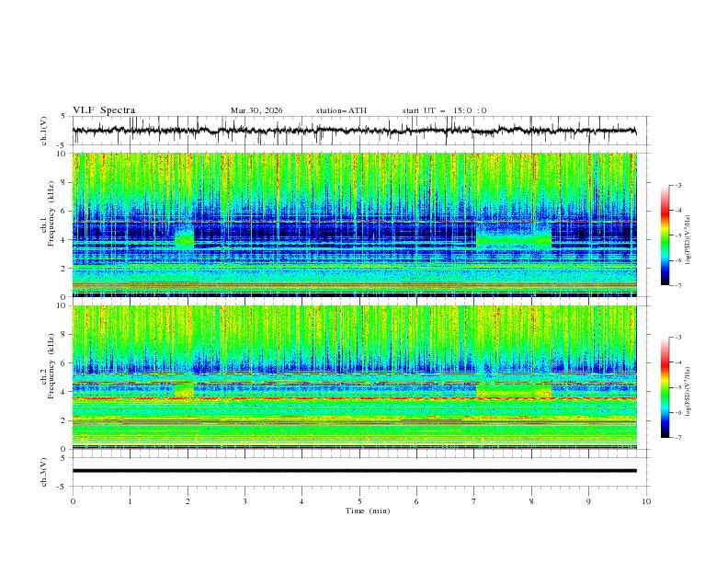Click the '-3' tick on ch.2 colorbar
This screenshot has width=728, height=563.
(x=677, y=338)
